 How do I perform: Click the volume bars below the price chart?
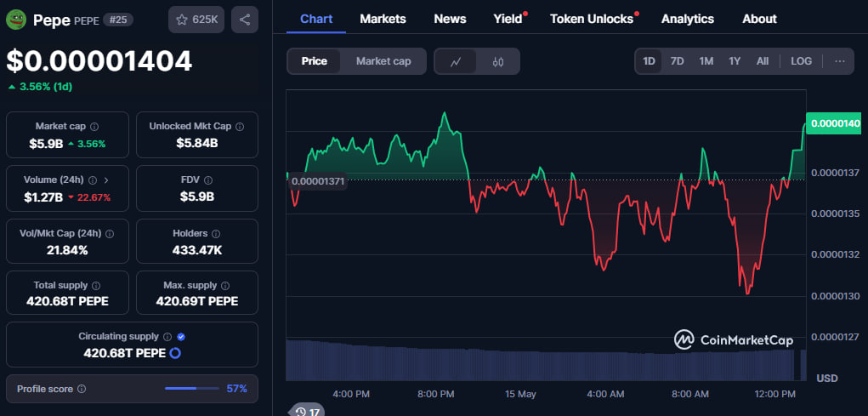(545, 361)
